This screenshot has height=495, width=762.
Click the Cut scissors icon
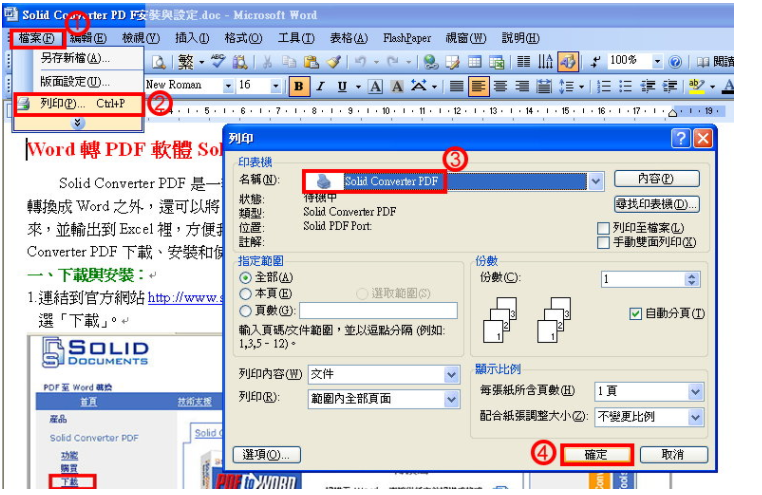tap(267, 62)
